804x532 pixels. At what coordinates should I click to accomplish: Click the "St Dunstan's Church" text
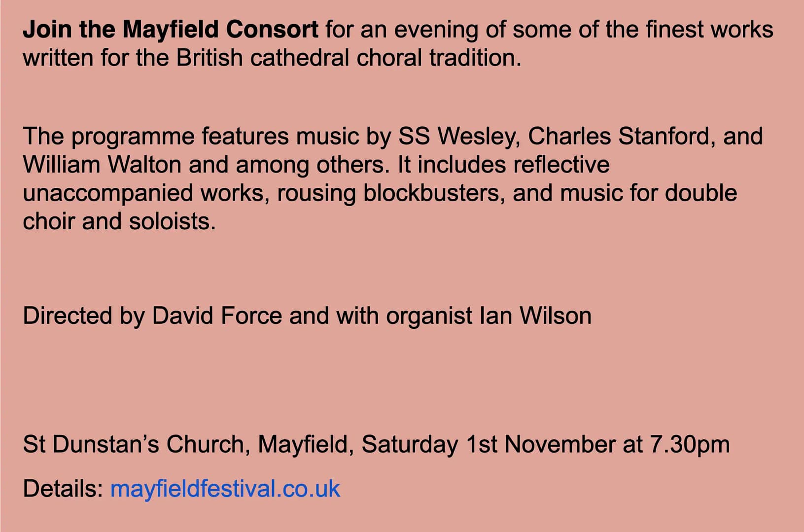133,444
